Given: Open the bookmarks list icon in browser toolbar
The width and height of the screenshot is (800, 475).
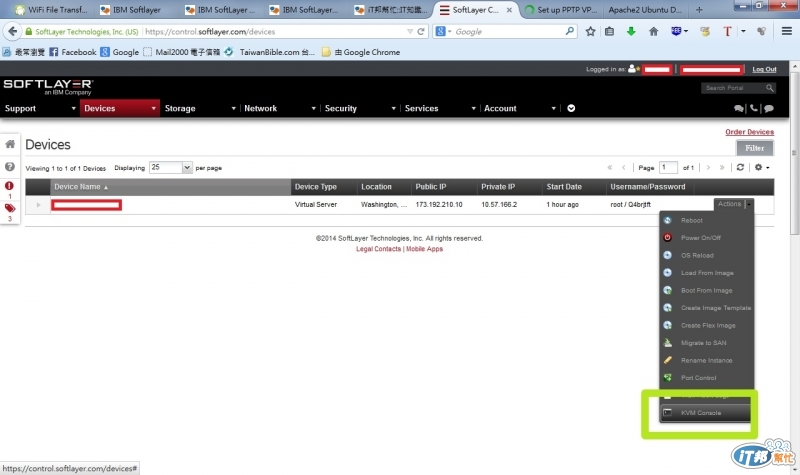Looking at the screenshot, I should click(609, 32).
